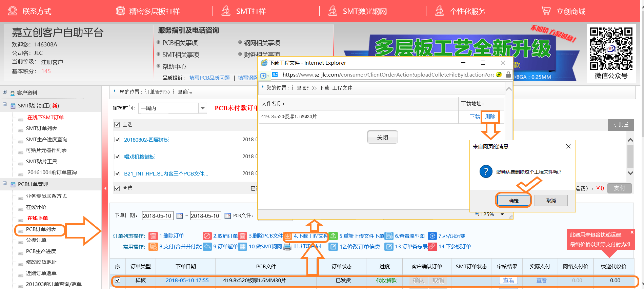Open PCB订单列表 in the sidebar

click(41, 229)
